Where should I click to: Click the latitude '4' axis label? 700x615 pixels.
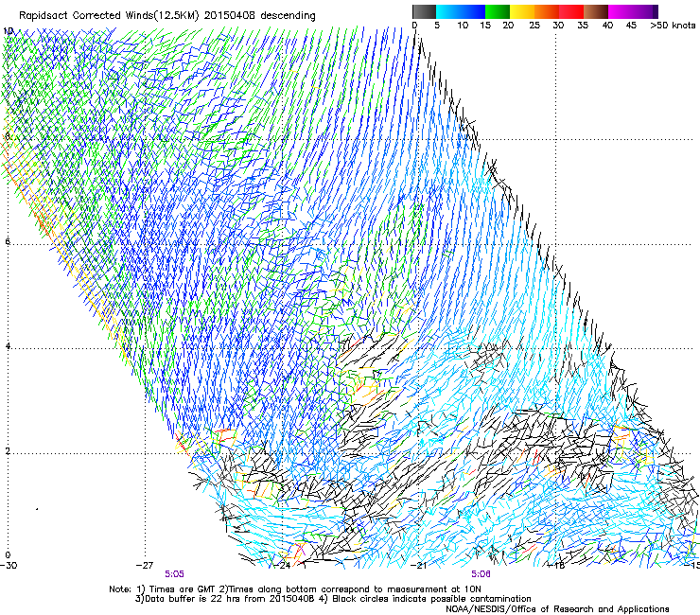(8, 346)
